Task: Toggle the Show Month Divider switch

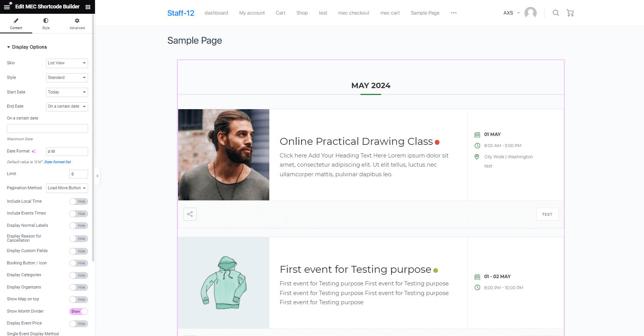Action: click(x=79, y=311)
